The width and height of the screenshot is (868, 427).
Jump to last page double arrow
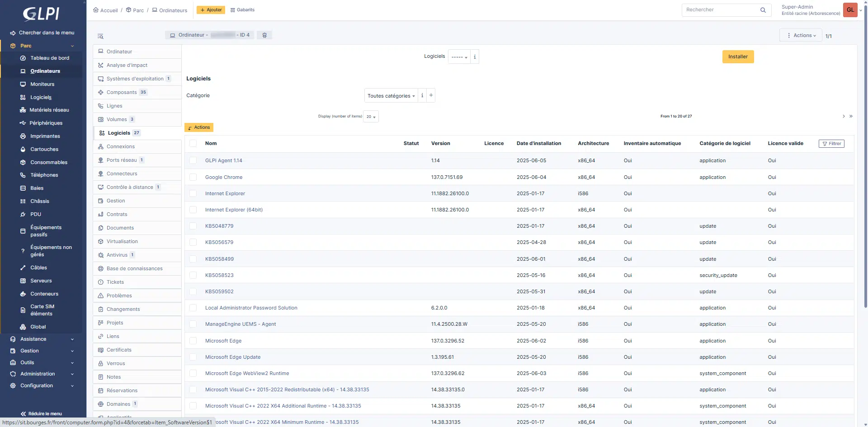click(851, 116)
